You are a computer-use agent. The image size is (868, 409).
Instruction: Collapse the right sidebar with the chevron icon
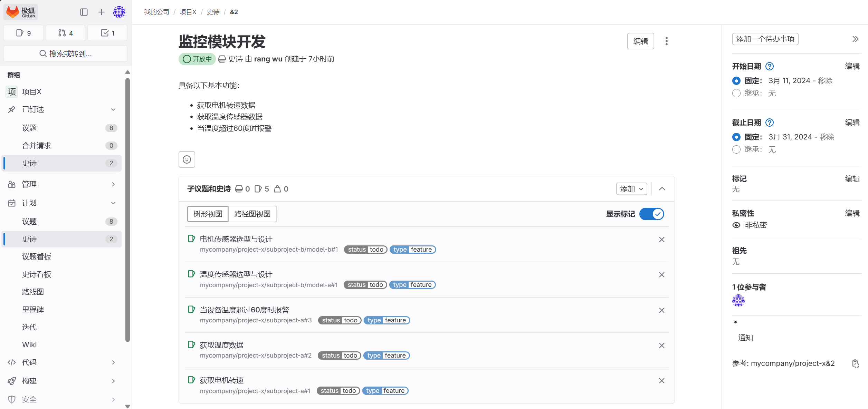pos(855,39)
